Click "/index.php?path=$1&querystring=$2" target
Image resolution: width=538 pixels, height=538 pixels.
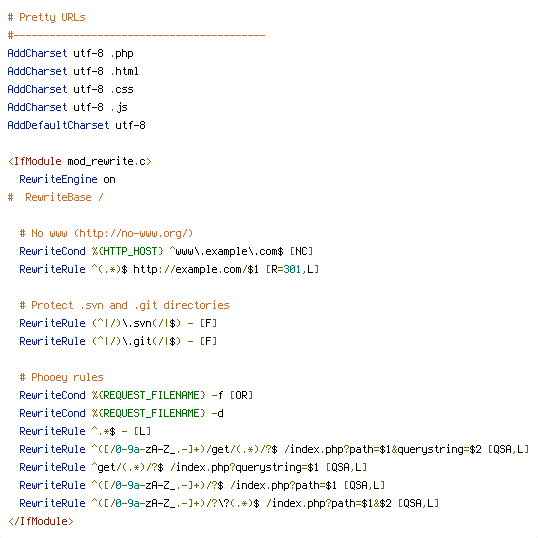383,449
